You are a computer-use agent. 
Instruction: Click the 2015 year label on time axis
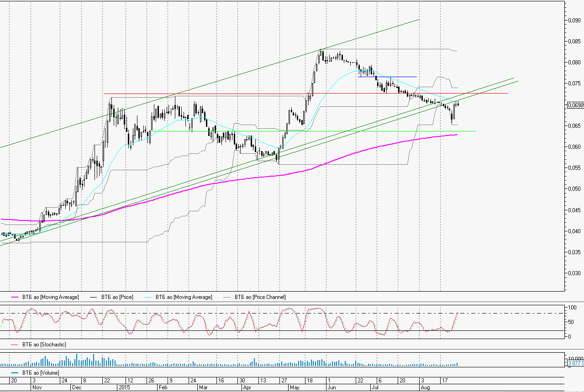(124, 387)
